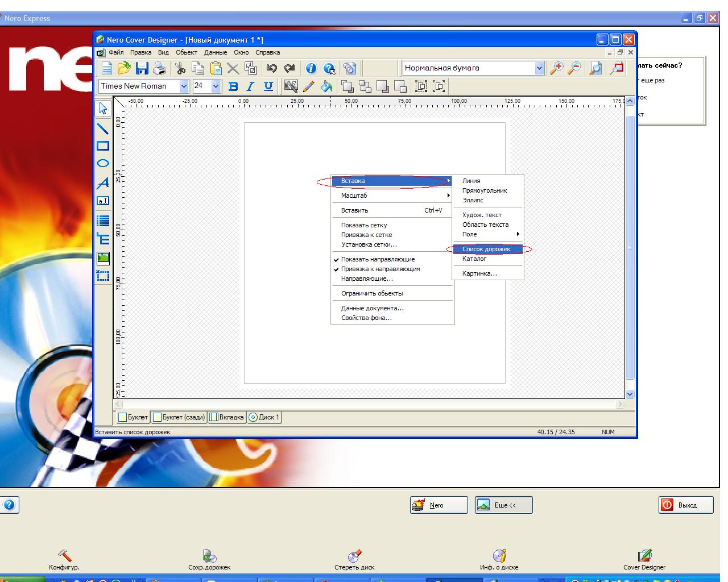This screenshot has height=582, width=728.
Task: Open the Times New Roman font dropdown
Action: pyautogui.click(x=184, y=86)
